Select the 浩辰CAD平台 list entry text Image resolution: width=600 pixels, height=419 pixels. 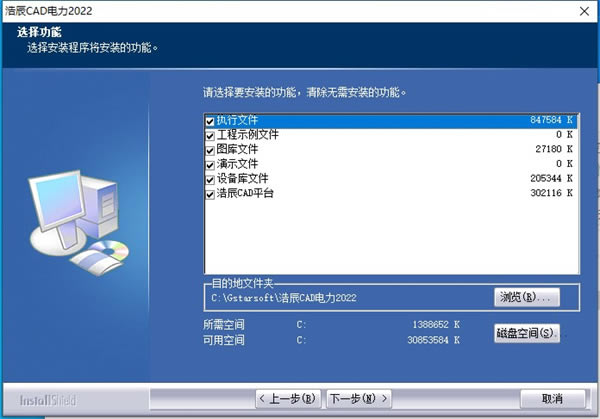pyautogui.click(x=245, y=193)
